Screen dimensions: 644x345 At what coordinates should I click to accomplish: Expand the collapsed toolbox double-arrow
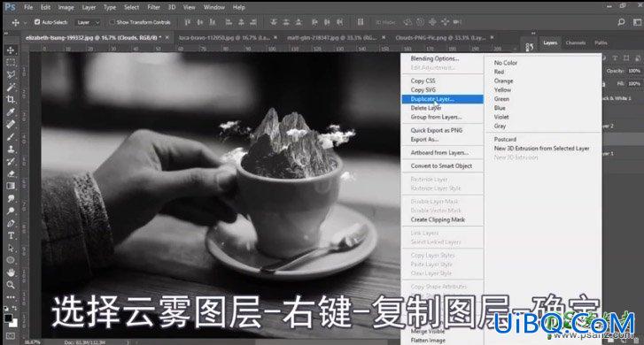pyautogui.click(x=6, y=34)
